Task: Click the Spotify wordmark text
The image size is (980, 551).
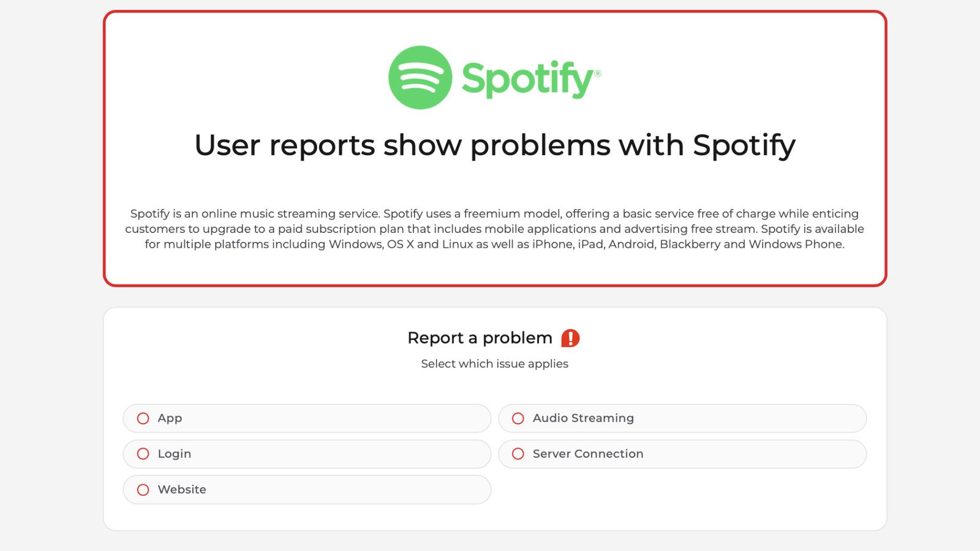Action: click(527, 80)
